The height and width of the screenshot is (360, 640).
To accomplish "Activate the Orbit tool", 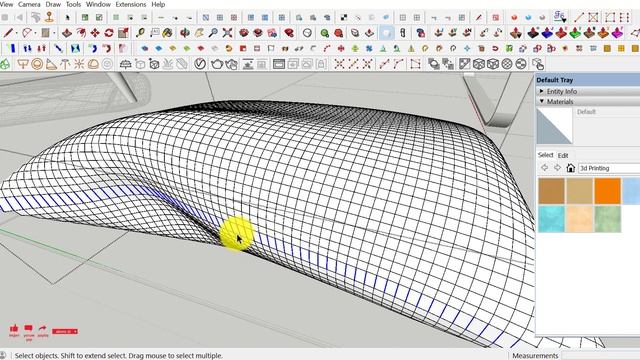I will coord(184,33).
